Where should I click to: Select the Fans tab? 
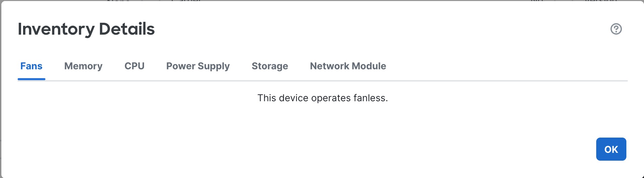click(31, 66)
